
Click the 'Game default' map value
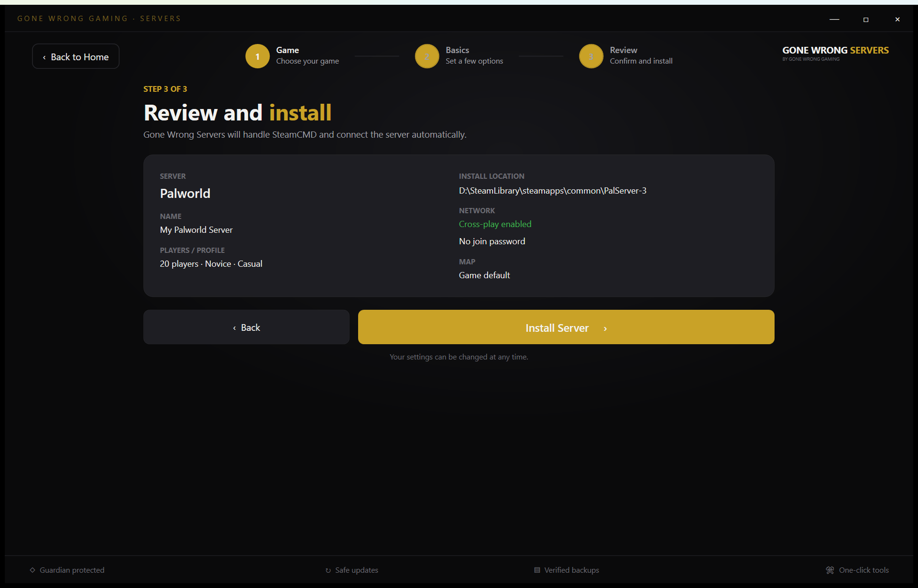click(484, 275)
